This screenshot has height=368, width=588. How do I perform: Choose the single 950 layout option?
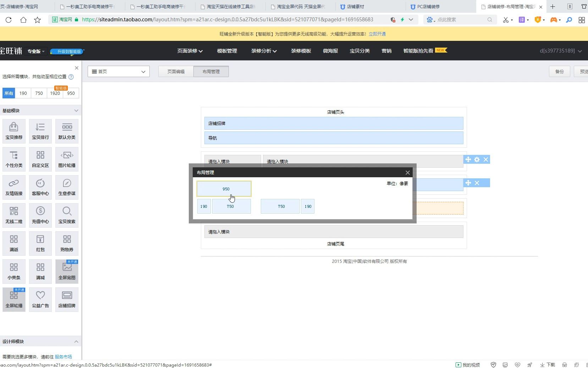pos(224,189)
